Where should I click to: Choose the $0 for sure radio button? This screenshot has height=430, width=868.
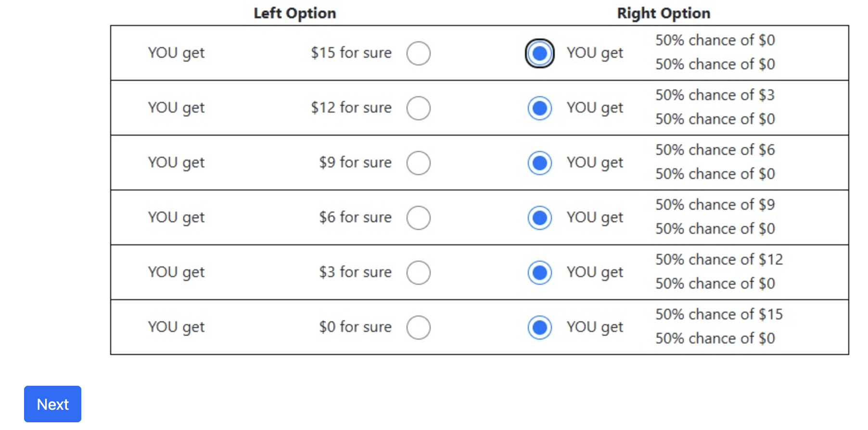(x=418, y=327)
